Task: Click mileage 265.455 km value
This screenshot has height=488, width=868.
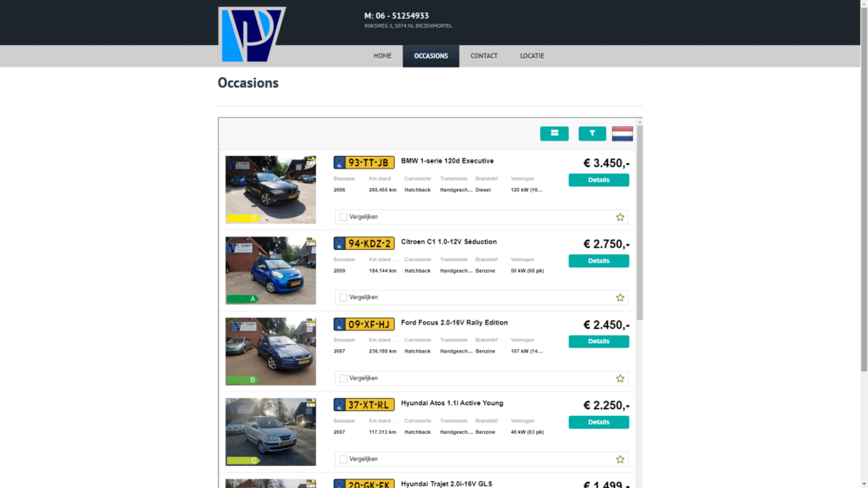Action: tap(382, 190)
